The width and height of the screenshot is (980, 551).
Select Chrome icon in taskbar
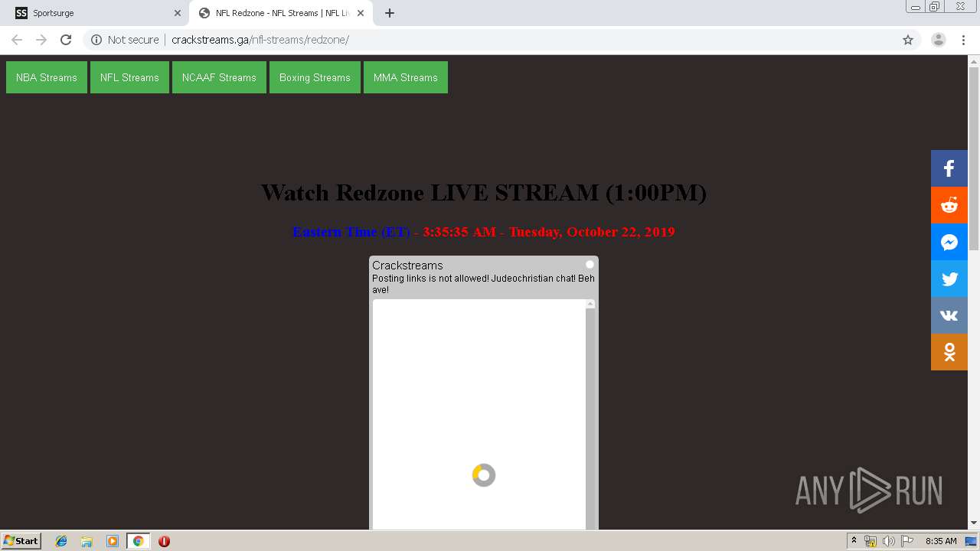tap(138, 541)
